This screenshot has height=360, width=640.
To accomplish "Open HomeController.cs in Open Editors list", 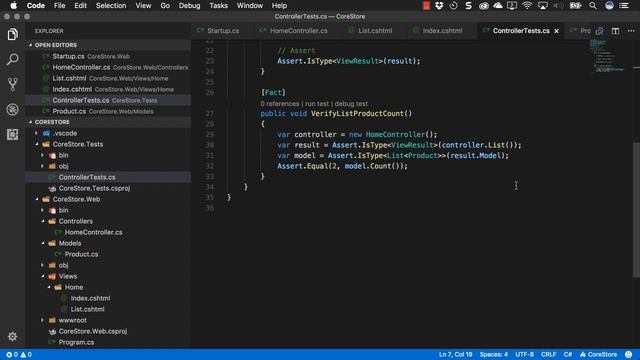I will [108, 67].
